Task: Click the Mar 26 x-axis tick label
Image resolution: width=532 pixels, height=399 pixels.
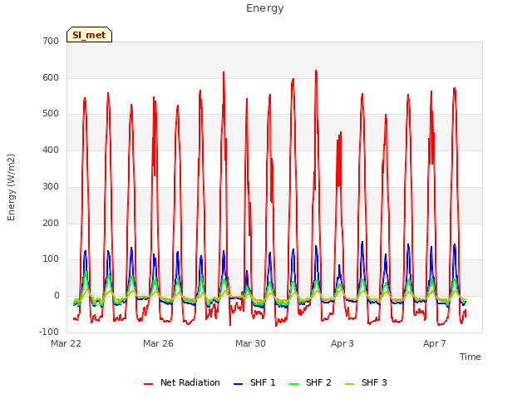Action: click(158, 343)
